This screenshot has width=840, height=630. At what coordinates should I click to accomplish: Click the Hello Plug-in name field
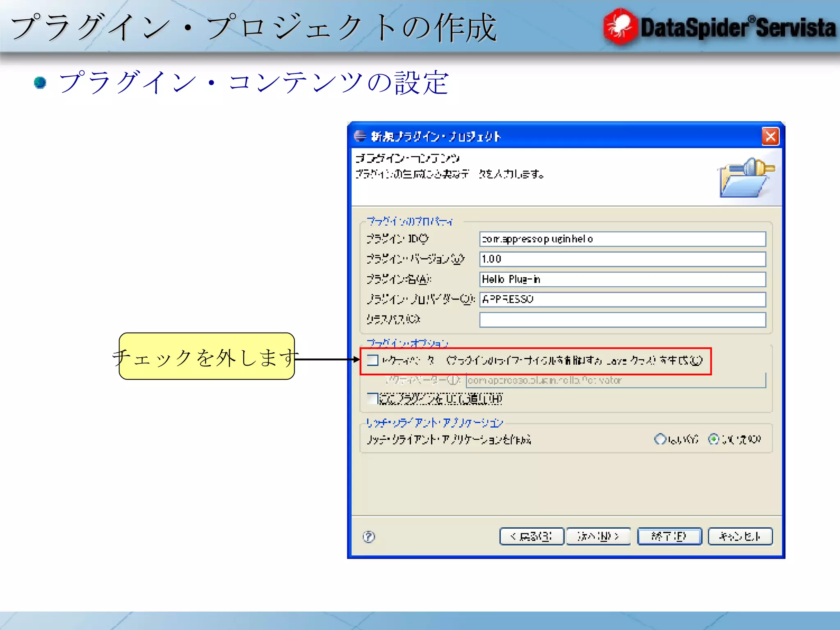pos(622,279)
